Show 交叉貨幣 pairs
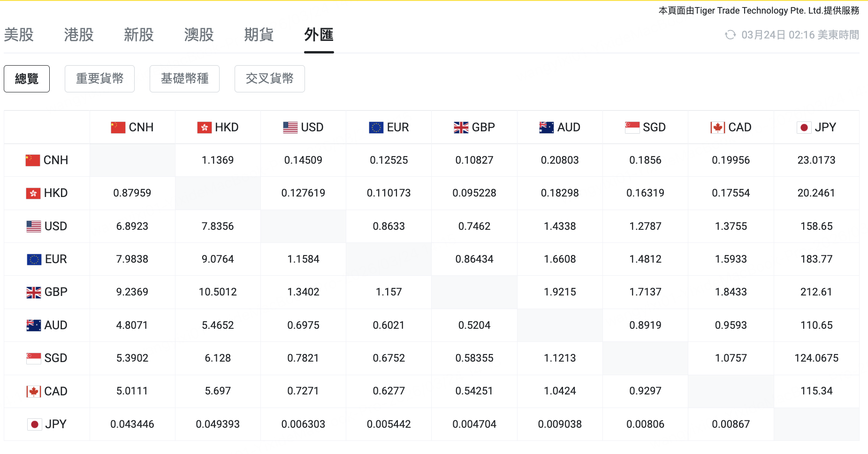Screen dimensions: 868x454 point(269,79)
